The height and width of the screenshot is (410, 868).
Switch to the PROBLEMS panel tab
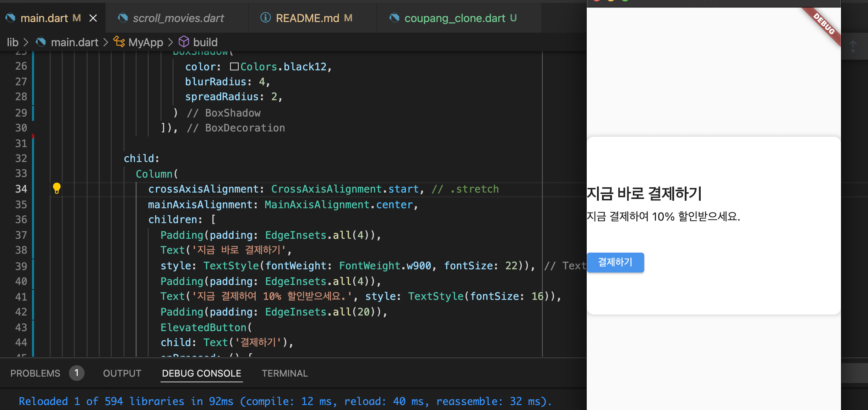coord(35,373)
